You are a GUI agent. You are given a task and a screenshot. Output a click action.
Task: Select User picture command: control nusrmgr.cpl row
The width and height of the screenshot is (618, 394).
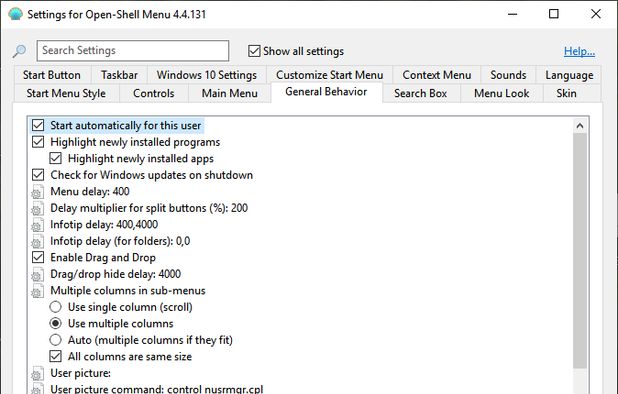click(156, 388)
